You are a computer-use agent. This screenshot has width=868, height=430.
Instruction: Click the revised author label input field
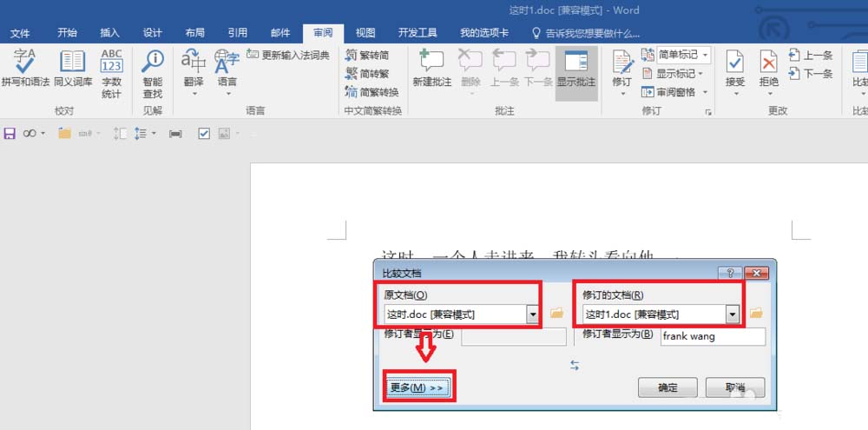coord(713,336)
